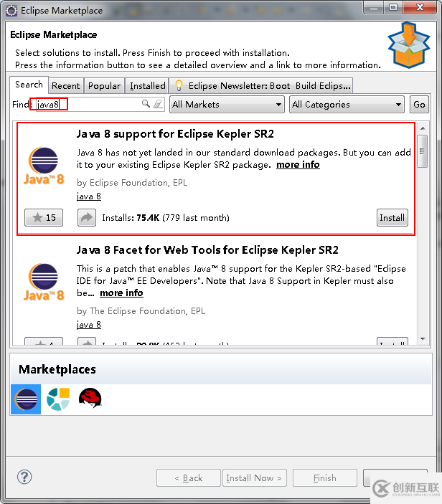Click the share arrow for Java 8 support
Image resolution: width=442 pixels, height=504 pixels.
(x=87, y=218)
